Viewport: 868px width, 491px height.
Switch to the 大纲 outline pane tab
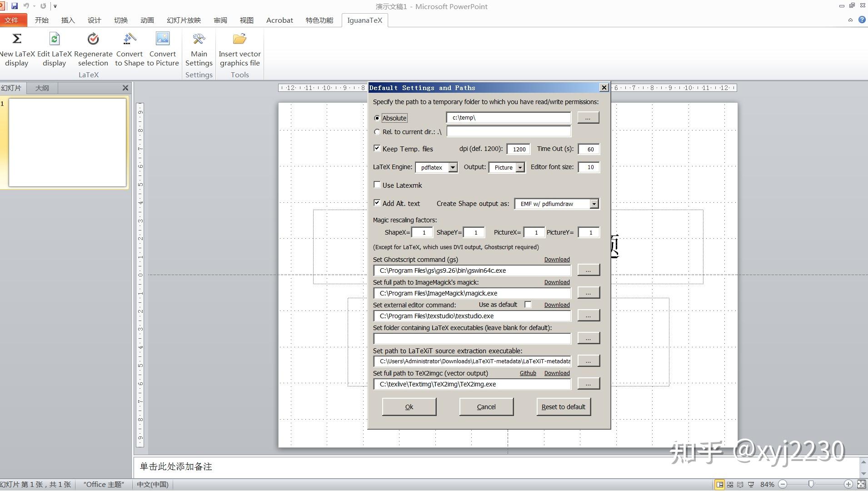[x=42, y=88]
